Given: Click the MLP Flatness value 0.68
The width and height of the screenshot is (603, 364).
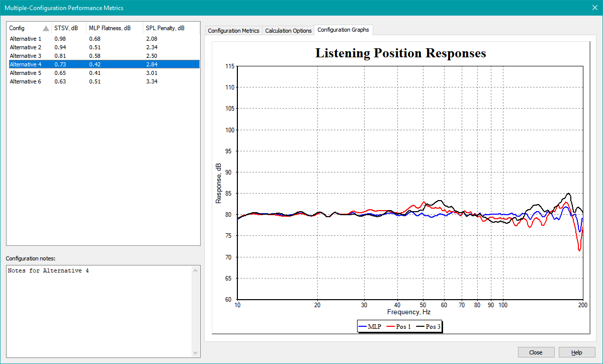Looking at the screenshot, I should pyautogui.click(x=95, y=39).
